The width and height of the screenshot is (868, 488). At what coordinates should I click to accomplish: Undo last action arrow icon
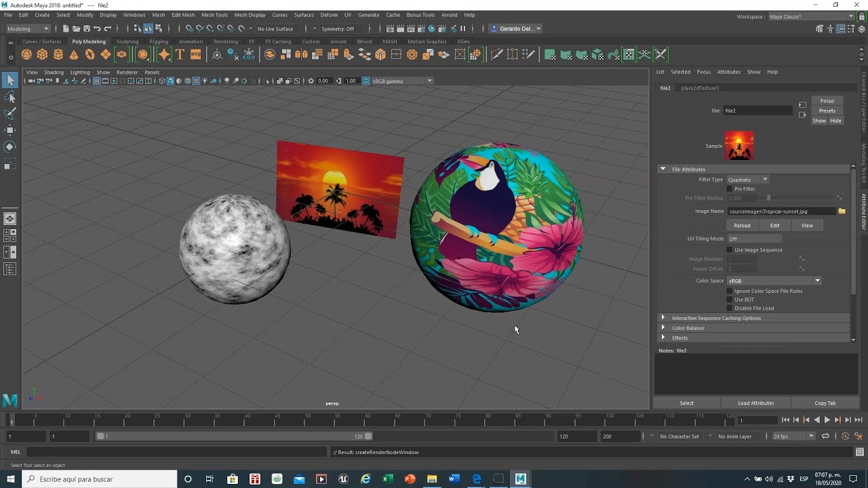tap(97, 28)
